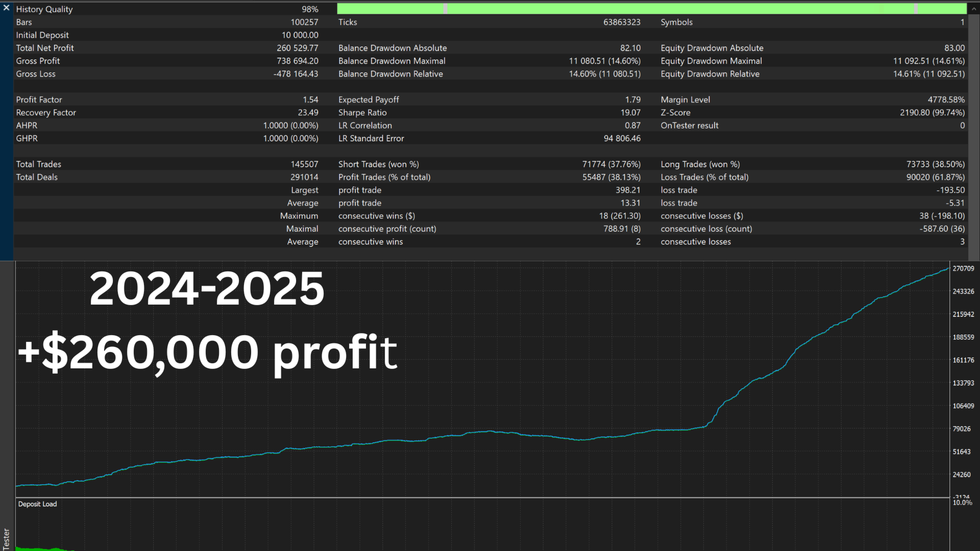Close the Strategy Tester panel with X
Viewport: 980px width, 551px height.
pyautogui.click(x=6, y=8)
